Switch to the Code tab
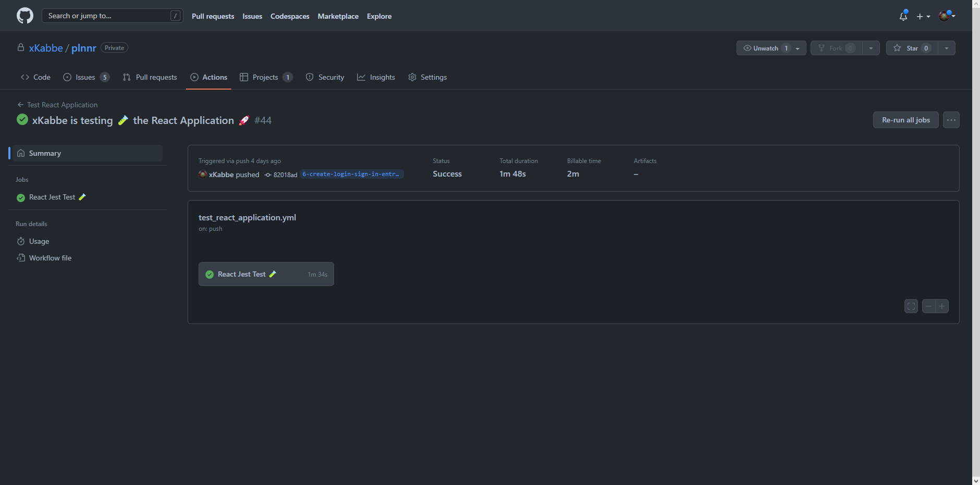980x485 pixels. coord(35,77)
